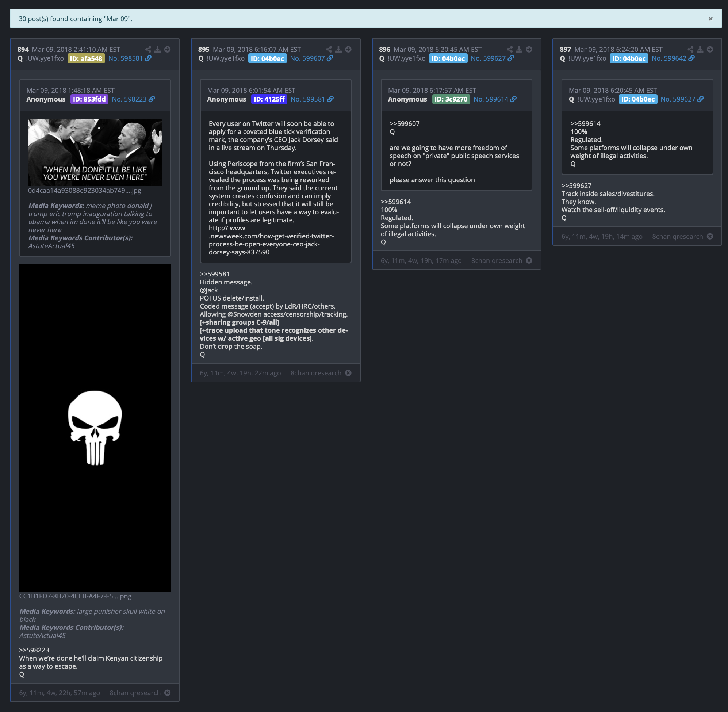728x712 pixels.
Task: Click 8chan qresearch source icon on post 896
Action: click(x=529, y=260)
